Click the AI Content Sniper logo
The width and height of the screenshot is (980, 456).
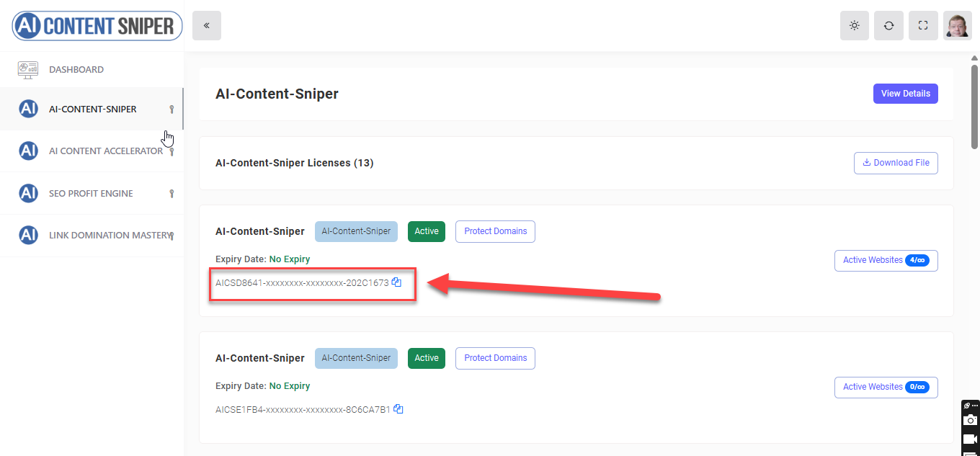click(x=97, y=26)
